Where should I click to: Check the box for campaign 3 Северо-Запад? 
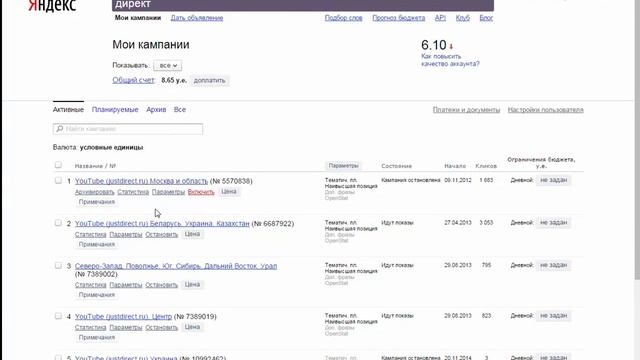pyautogui.click(x=58, y=265)
